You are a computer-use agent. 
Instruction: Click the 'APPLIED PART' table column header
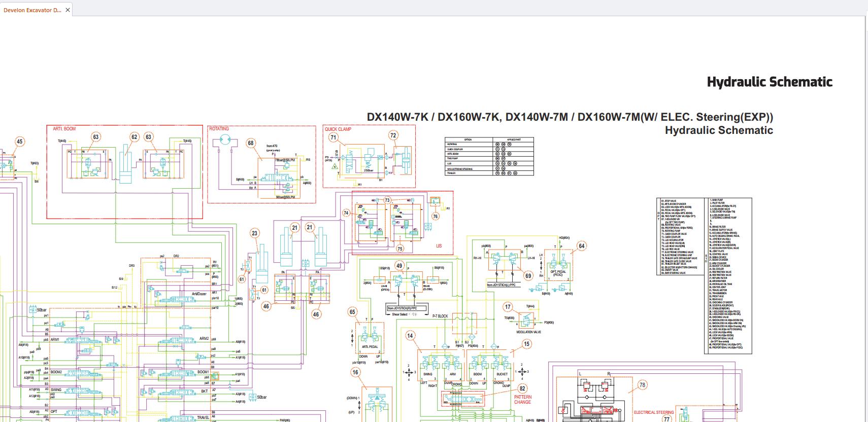(x=514, y=139)
